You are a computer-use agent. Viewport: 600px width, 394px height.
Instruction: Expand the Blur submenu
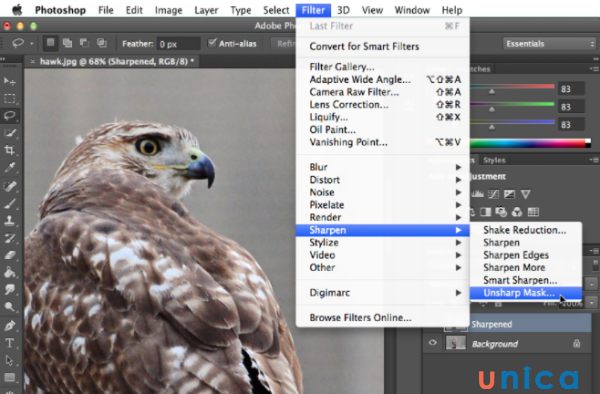click(383, 167)
